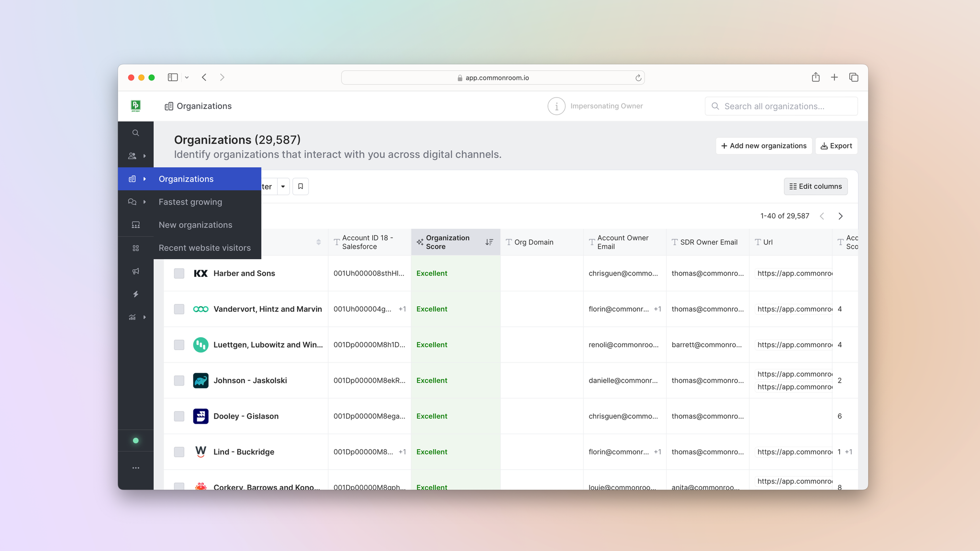The width and height of the screenshot is (980, 551).
Task: Expand the conversations sidebar submenu arrow
Action: tap(145, 202)
